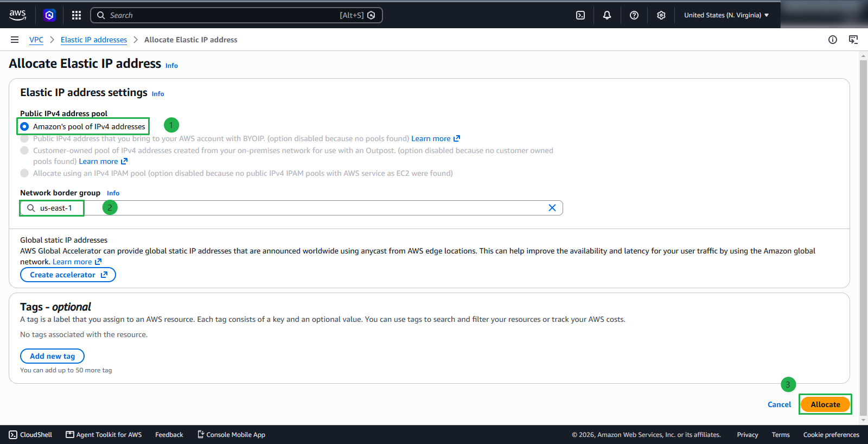The height and width of the screenshot is (444, 868).
Task: Click the Cancel button
Action: (x=779, y=404)
